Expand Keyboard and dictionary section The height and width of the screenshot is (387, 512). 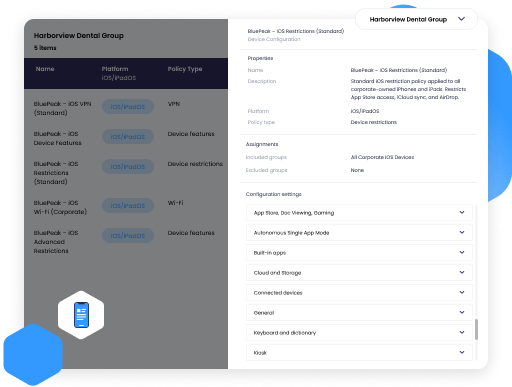[359, 333]
